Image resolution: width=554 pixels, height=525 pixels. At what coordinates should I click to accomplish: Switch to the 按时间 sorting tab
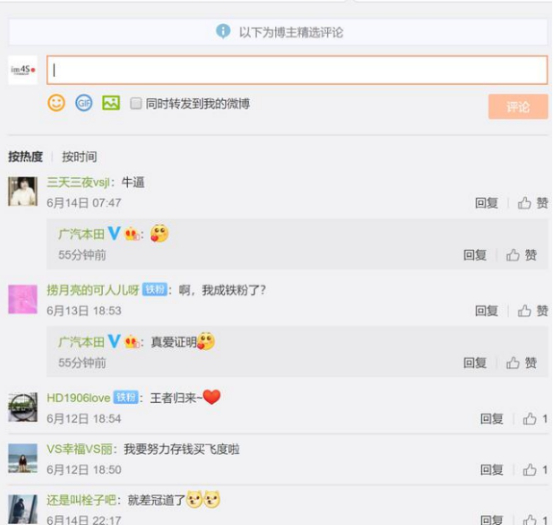[79, 157]
